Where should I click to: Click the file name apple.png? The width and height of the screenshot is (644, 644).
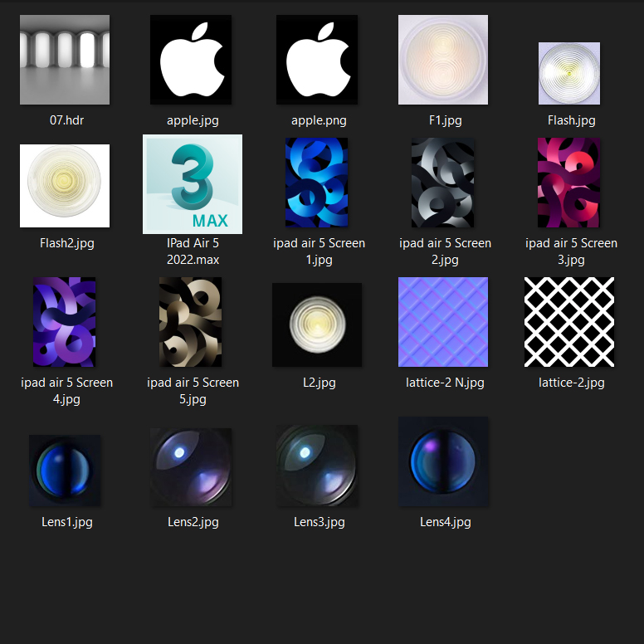pyautogui.click(x=319, y=121)
